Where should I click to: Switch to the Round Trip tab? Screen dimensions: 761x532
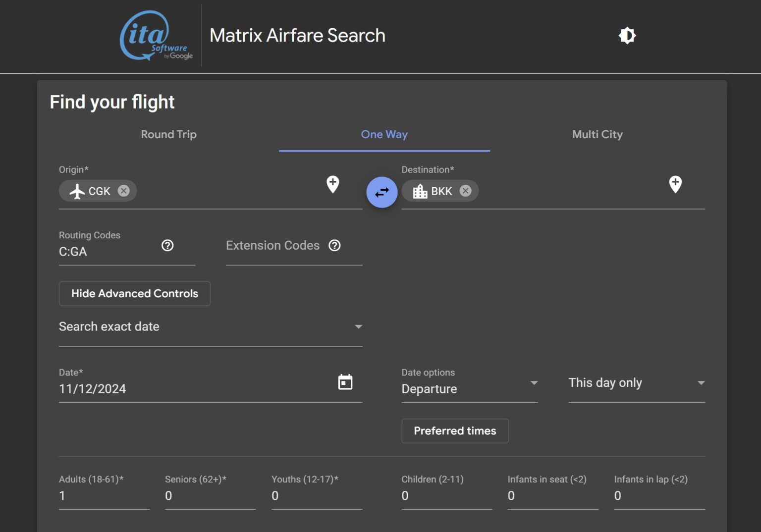tap(168, 134)
